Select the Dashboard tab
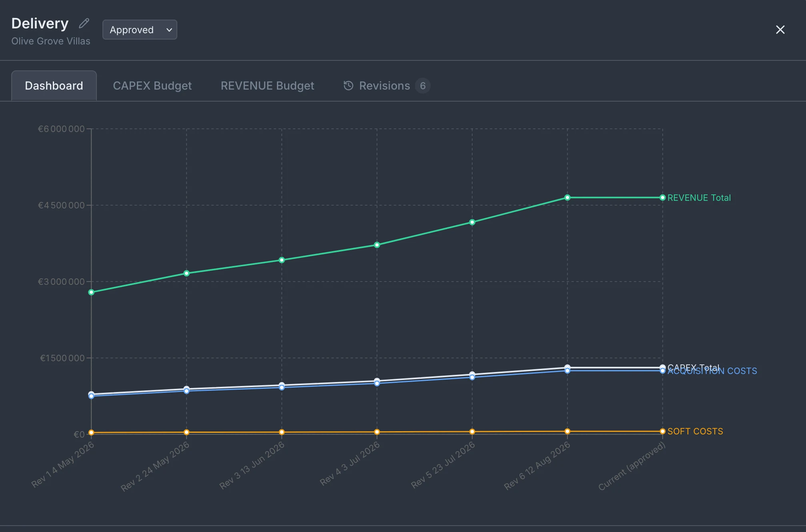Viewport: 806px width, 532px height. pos(54,86)
